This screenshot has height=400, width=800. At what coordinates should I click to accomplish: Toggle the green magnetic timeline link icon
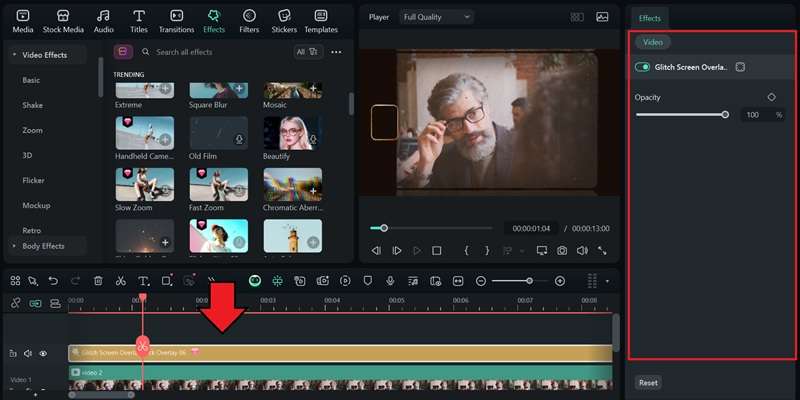coord(35,303)
